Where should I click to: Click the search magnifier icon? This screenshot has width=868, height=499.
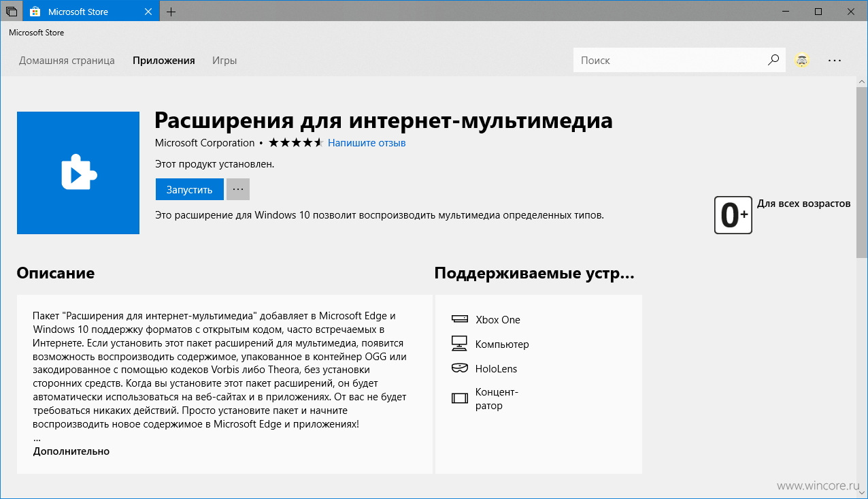(x=773, y=60)
